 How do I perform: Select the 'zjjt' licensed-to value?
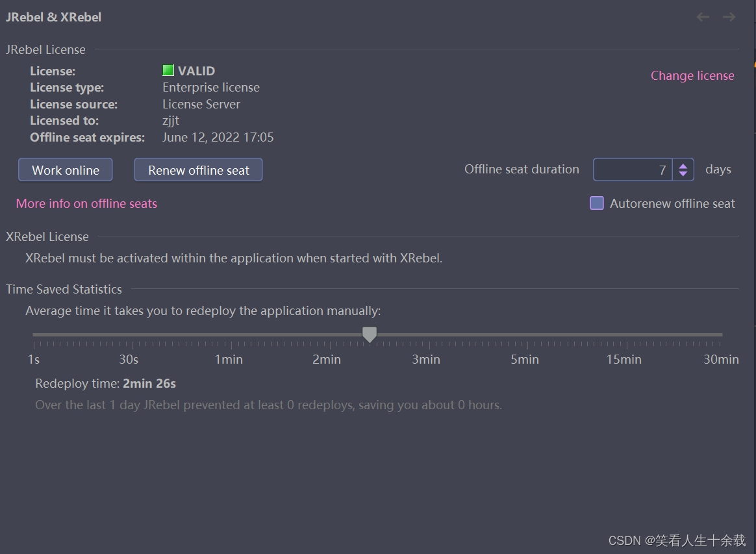point(171,121)
